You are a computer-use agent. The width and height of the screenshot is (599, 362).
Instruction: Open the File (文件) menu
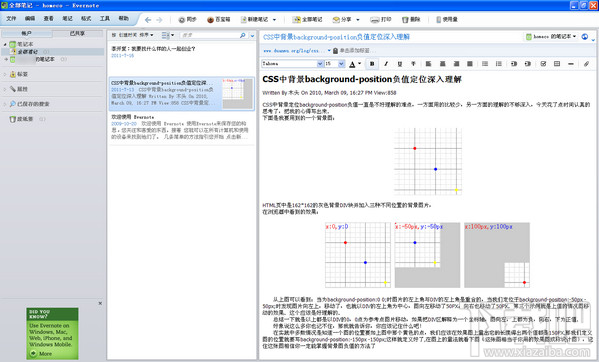[x=11, y=18]
